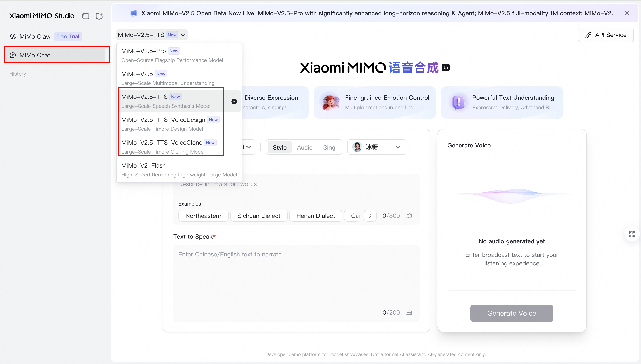The height and width of the screenshot is (364, 641).
Task: Switch to the Audio tab
Action: [x=305, y=147]
